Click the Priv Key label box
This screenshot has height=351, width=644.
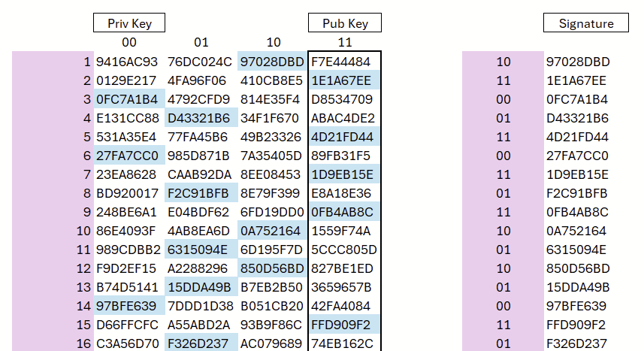tap(129, 23)
